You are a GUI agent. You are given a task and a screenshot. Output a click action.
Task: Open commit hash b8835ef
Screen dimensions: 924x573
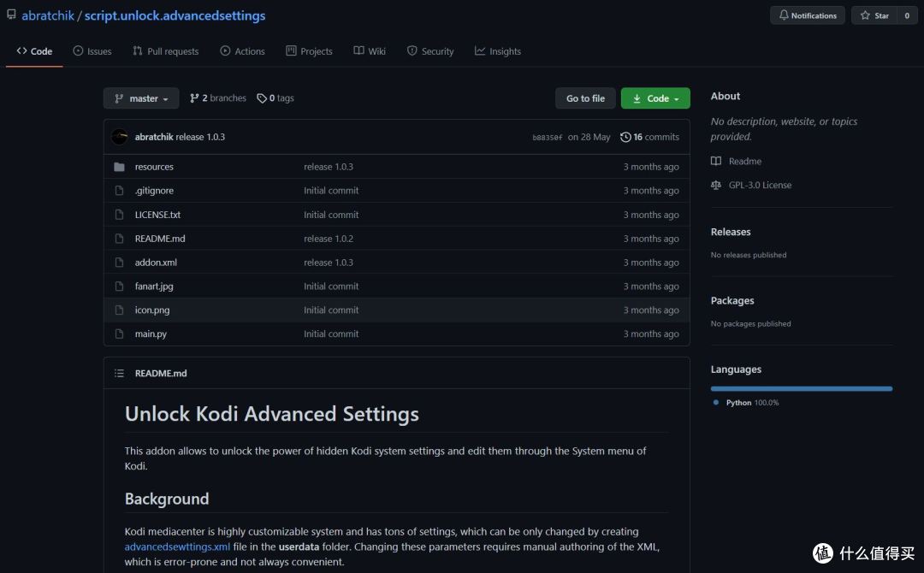point(547,137)
